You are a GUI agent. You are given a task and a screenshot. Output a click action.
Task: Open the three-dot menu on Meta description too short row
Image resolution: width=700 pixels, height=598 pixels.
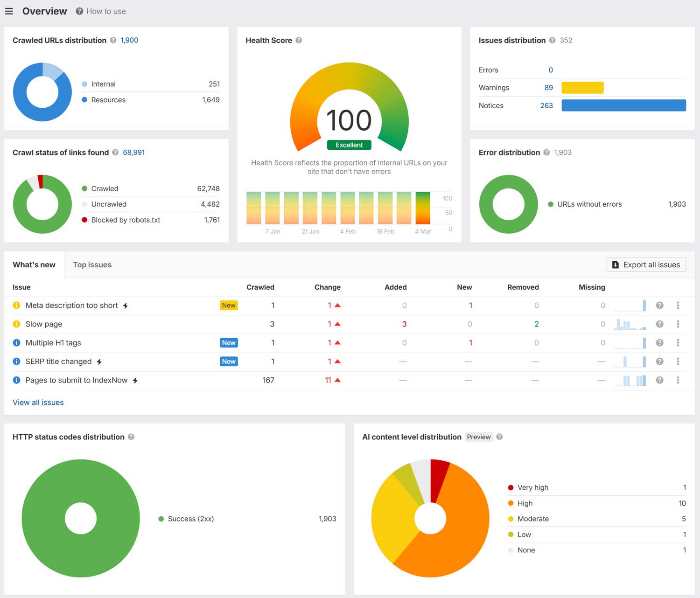tap(678, 306)
